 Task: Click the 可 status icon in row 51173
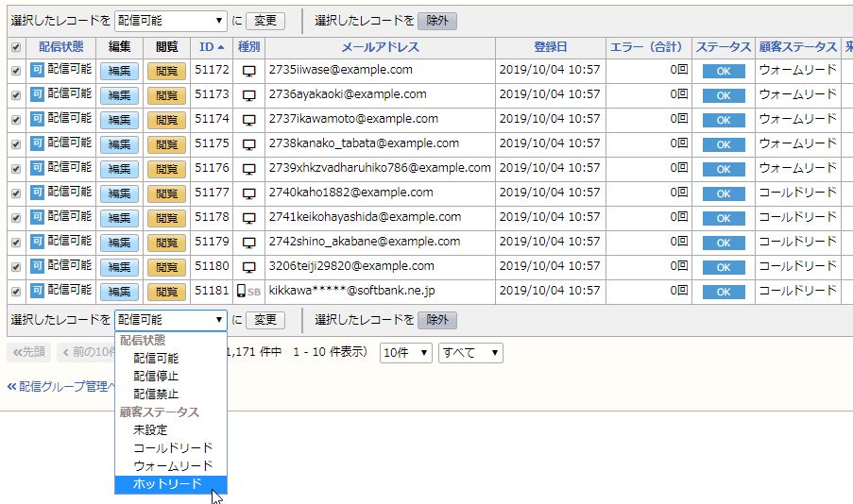(37, 94)
